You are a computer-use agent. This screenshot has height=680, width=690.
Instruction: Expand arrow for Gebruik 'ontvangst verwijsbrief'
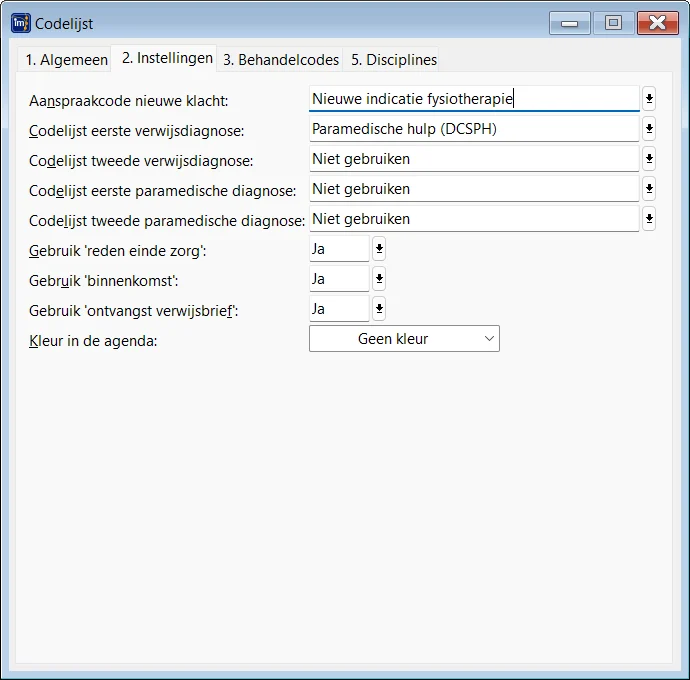pyautogui.click(x=379, y=309)
